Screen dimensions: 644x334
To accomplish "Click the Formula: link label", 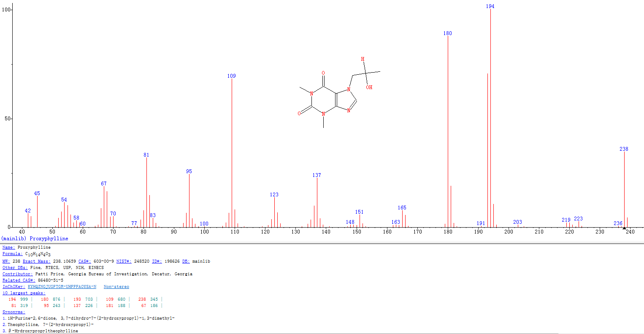I will 12,254.
